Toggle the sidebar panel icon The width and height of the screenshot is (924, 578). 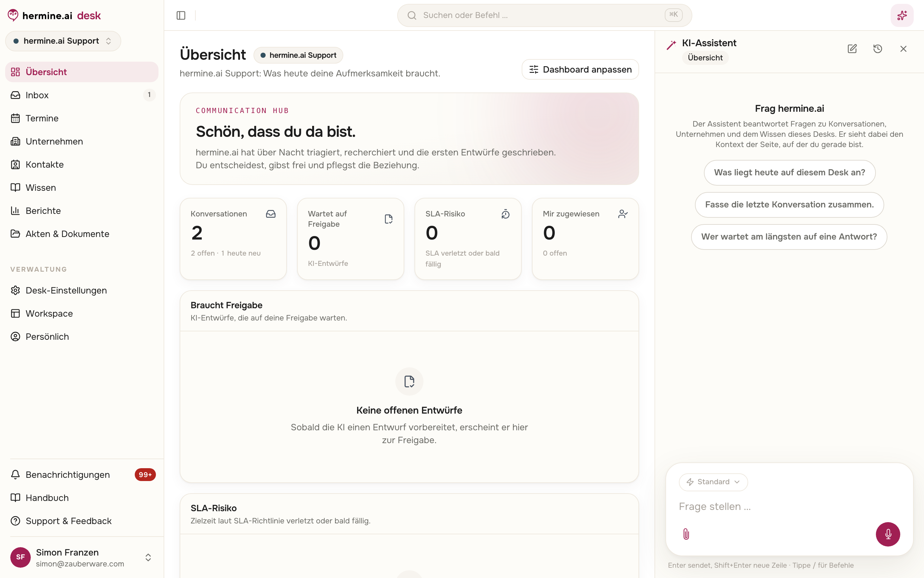pos(181,15)
